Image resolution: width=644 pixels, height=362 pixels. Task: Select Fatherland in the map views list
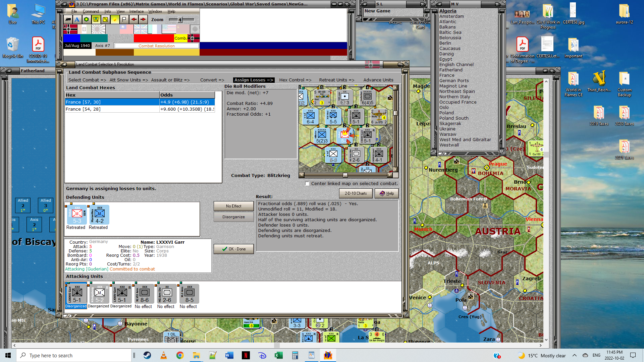click(451, 70)
